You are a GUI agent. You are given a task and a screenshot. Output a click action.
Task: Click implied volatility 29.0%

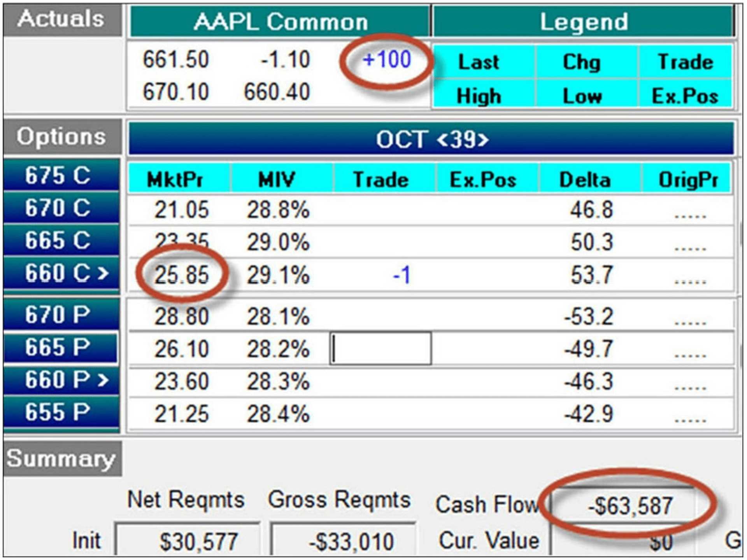click(278, 242)
